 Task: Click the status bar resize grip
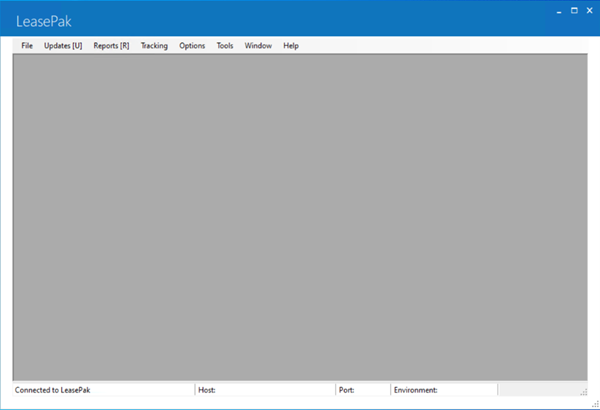point(584,392)
